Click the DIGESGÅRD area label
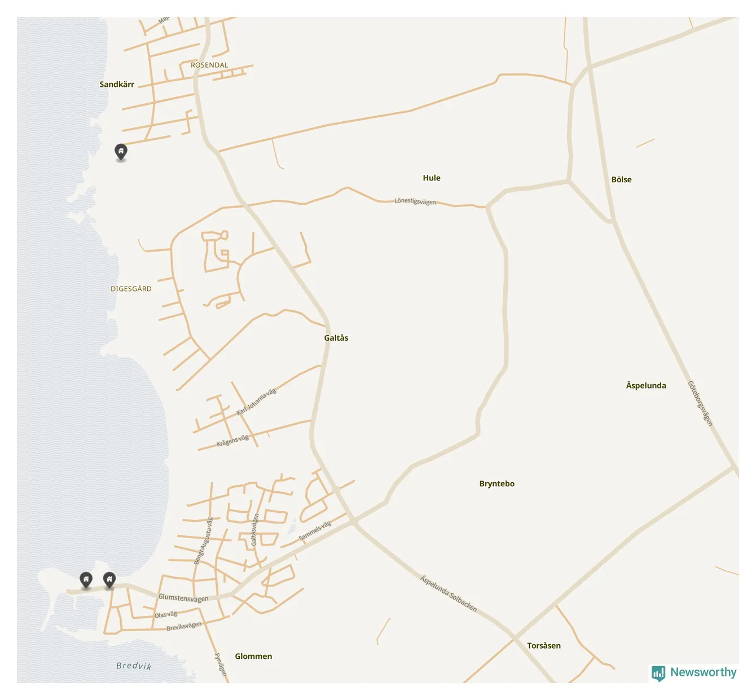Viewport: 756px width, 700px height. click(131, 288)
